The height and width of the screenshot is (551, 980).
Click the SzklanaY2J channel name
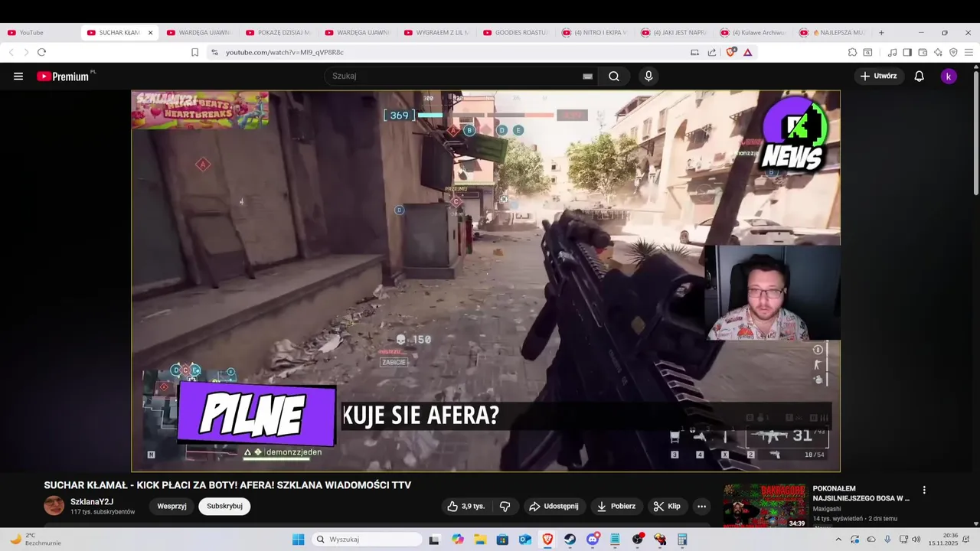92,502
